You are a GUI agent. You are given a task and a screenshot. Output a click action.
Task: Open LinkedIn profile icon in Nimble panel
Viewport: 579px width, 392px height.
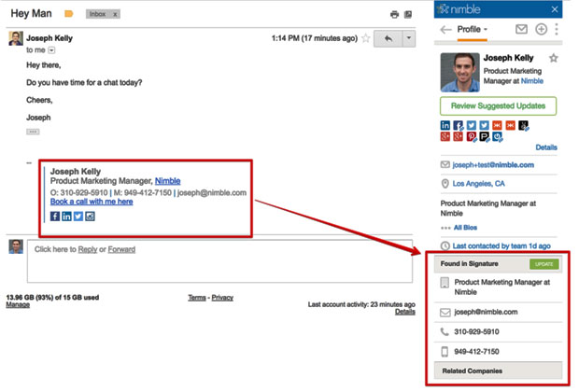(x=445, y=125)
